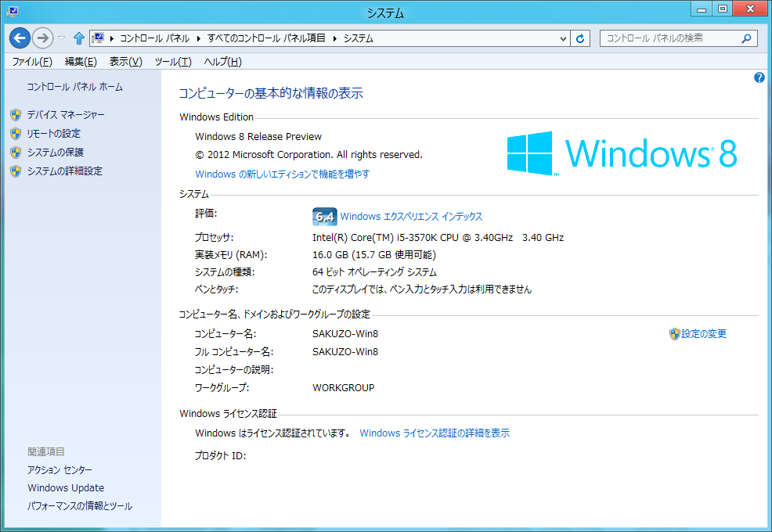Click システム breadcrumb in address bar
This screenshot has height=532, width=772.
click(x=359, y=38)
